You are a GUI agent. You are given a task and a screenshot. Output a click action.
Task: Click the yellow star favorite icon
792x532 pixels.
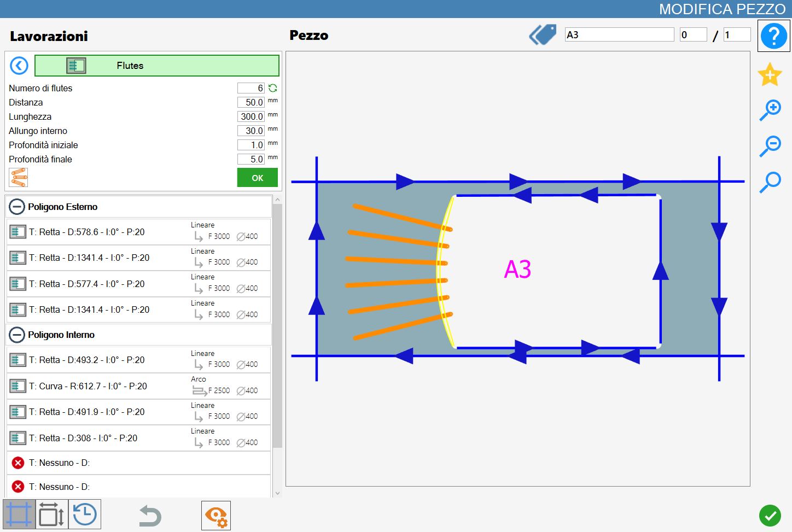[770, 74]
